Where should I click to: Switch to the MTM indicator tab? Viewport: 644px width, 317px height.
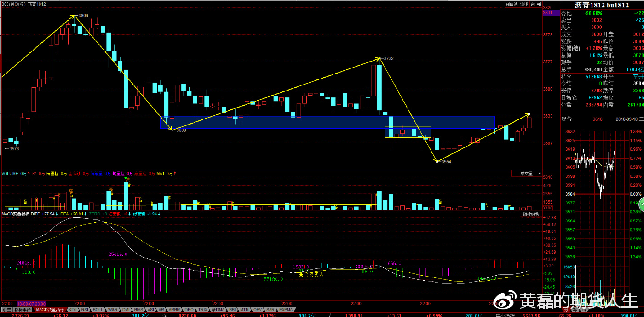[245, 310]
